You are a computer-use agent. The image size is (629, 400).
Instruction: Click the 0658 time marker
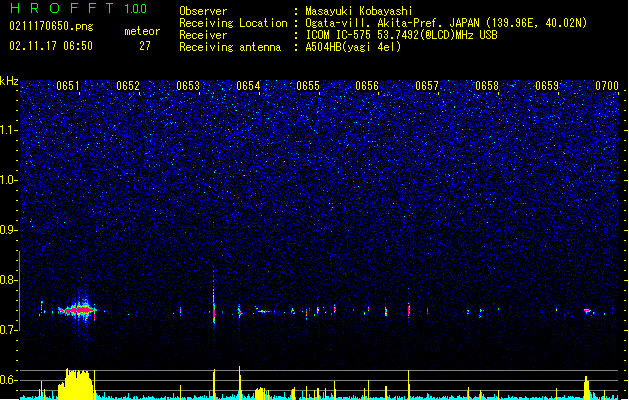point(487,86)
